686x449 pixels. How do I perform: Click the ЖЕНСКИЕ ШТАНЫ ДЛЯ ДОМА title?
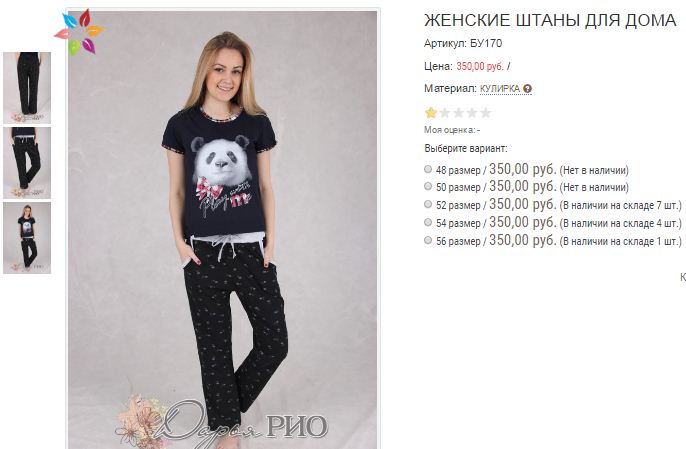pos(550,20)
